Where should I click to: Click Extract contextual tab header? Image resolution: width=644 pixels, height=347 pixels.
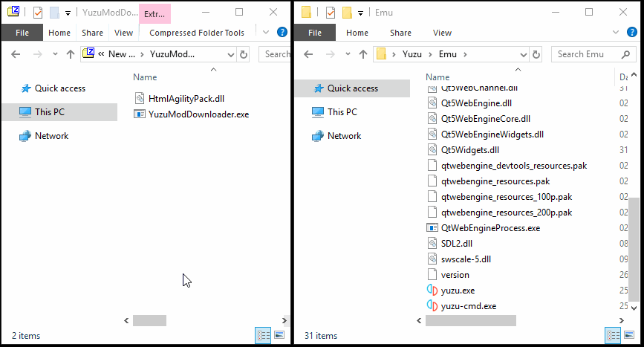coord(155,13)
